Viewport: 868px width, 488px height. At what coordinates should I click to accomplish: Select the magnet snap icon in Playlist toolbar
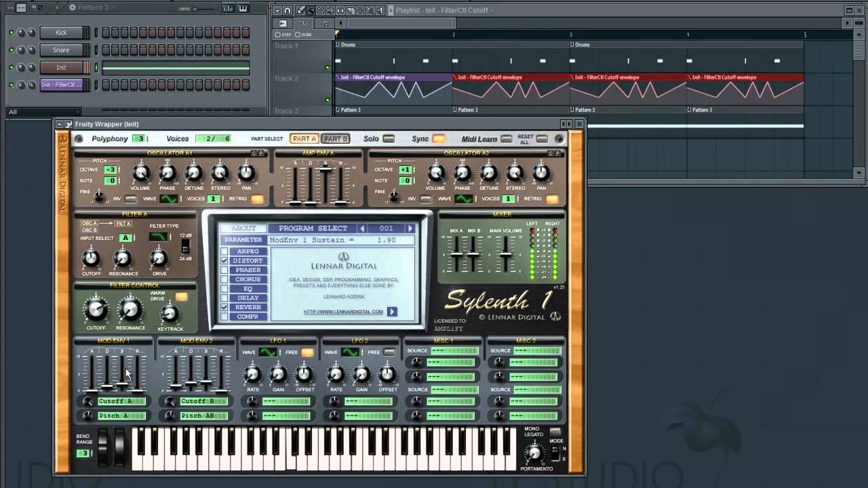coord(288,10)
